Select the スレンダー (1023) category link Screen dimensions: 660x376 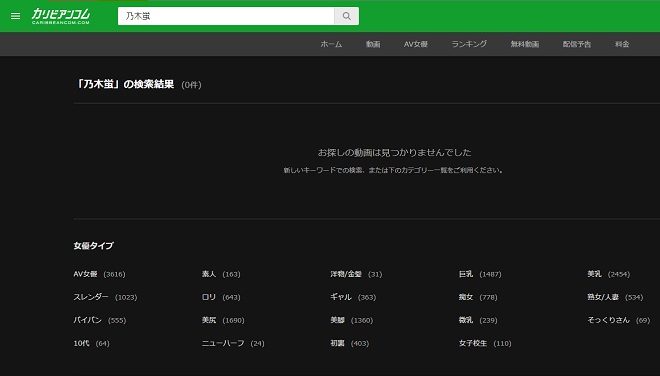[105, 297]
